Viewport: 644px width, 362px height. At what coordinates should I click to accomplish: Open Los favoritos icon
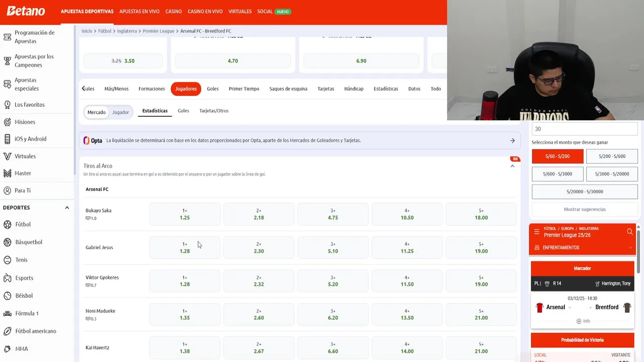7,105
